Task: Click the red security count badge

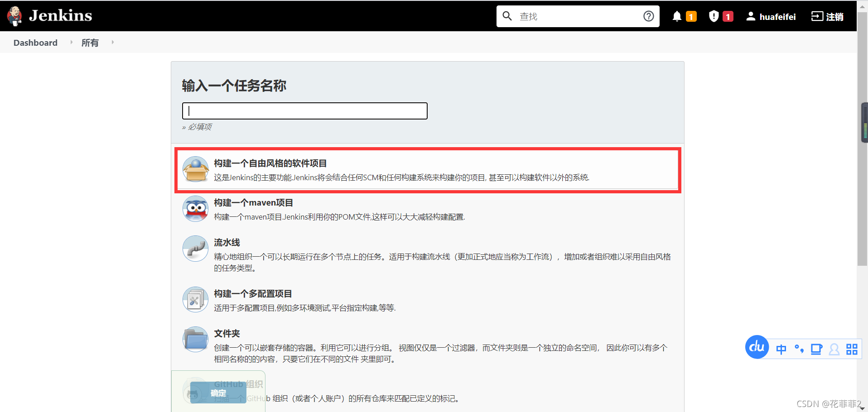Action: pyautogui.click(x=728, y=17)
